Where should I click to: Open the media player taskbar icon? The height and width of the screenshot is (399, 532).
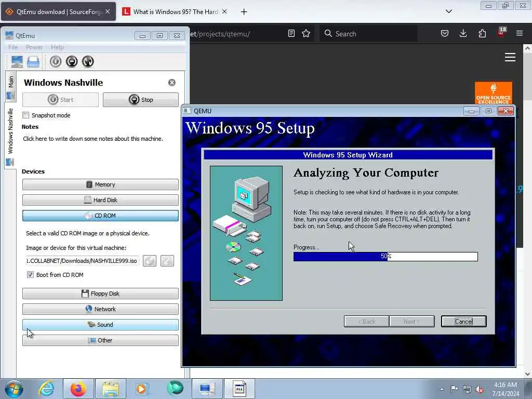142,389
